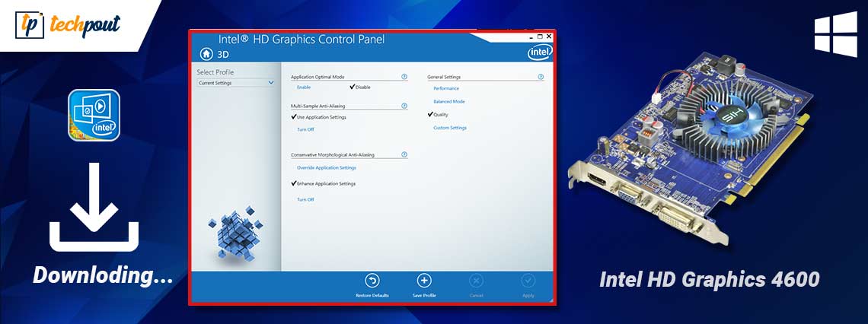Click the Intel HD Graphics Control Panel title
Viewport: 868px width, 324px height.
click(302, 40)
